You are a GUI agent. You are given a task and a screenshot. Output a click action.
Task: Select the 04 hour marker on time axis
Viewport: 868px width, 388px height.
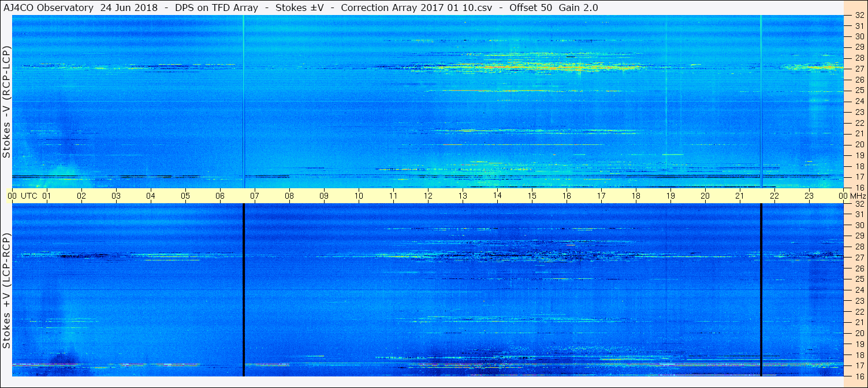tap(151, 196)
